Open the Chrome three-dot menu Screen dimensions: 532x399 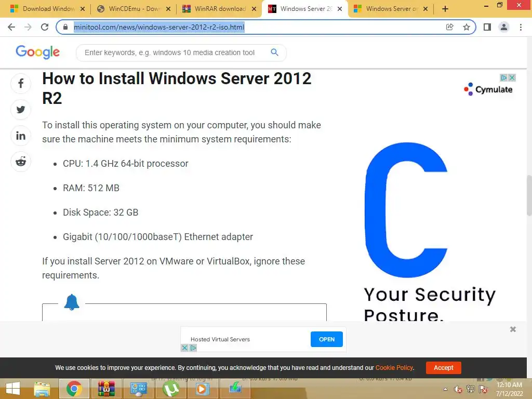pos(521,27)
